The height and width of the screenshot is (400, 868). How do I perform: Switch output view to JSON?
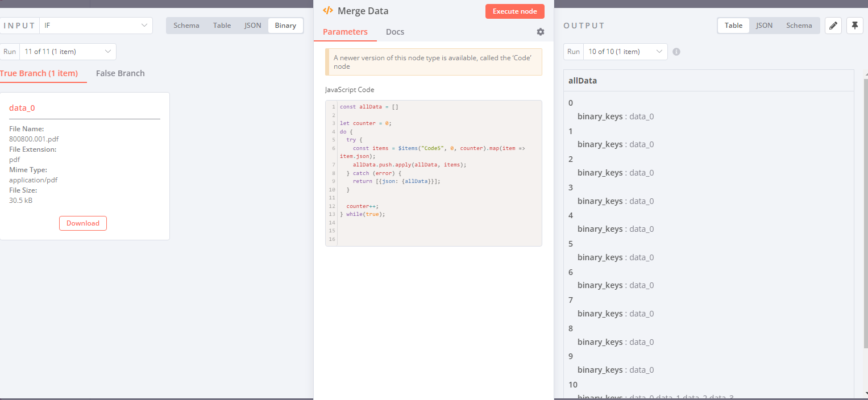pyautogui.click(x=764, y=26)
